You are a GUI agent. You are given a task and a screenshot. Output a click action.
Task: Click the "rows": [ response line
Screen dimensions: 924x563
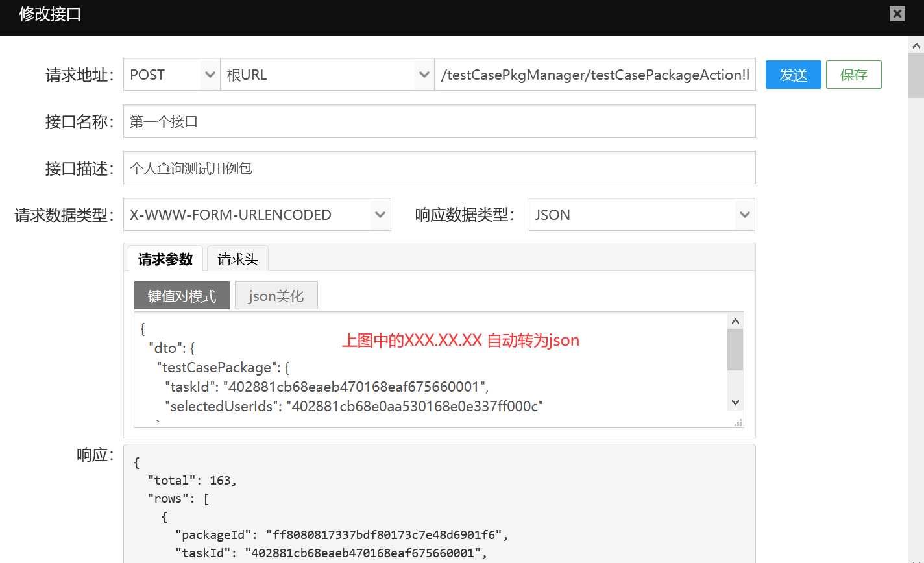pyautogui.click(x=178, y=498)
